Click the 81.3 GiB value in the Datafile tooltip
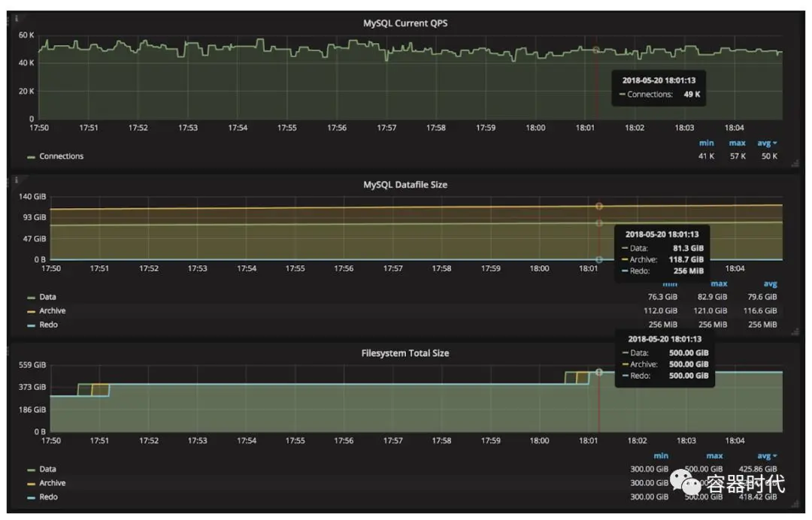812x520 pixels. pos(688,249)
